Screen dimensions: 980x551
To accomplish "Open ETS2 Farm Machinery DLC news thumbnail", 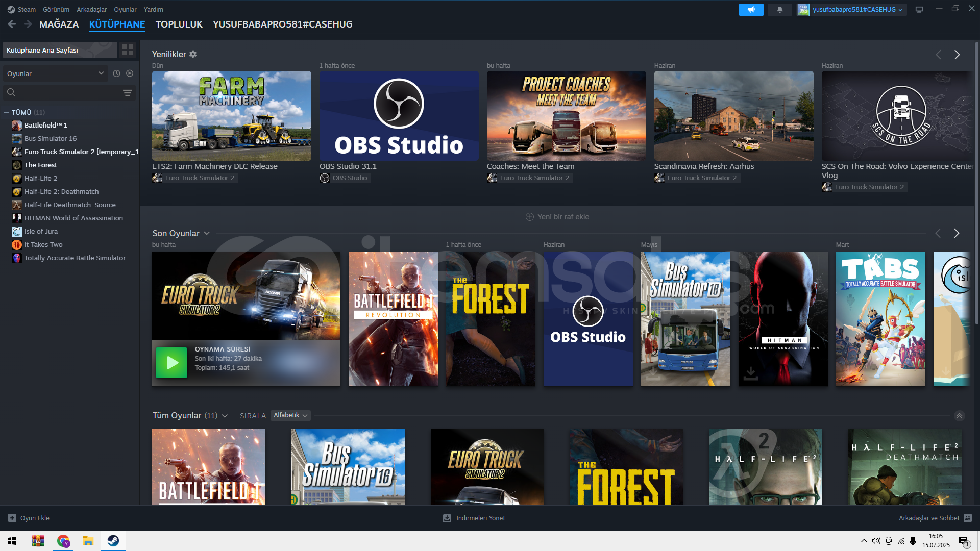I will tap(232, 116).
